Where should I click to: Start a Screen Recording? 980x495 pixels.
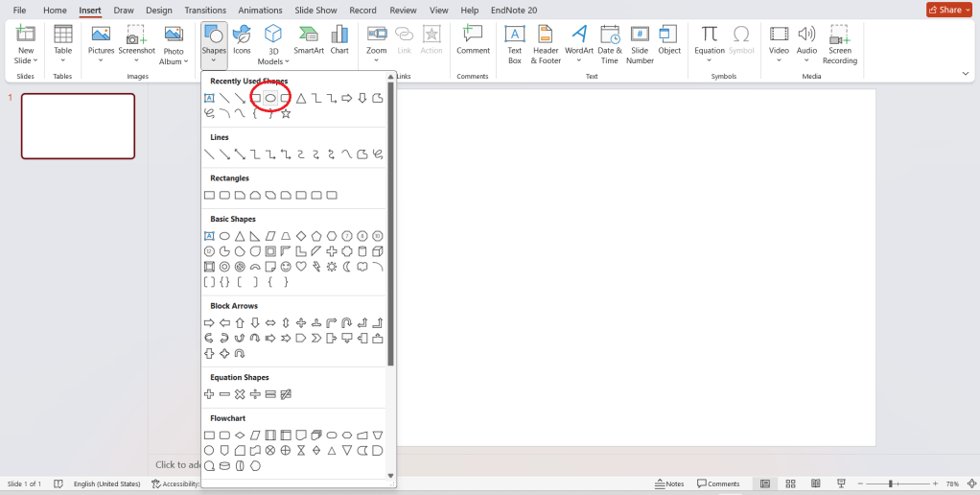coord(840,43)
